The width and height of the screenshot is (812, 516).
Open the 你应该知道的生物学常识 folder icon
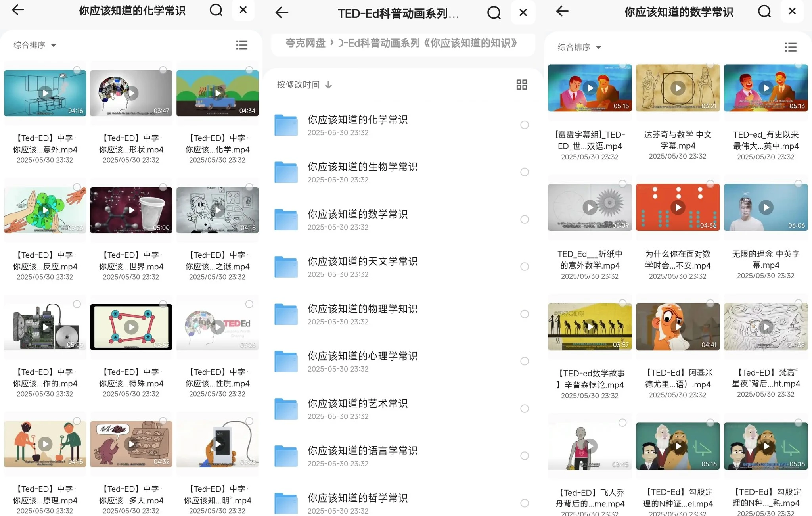coord(286,172)
